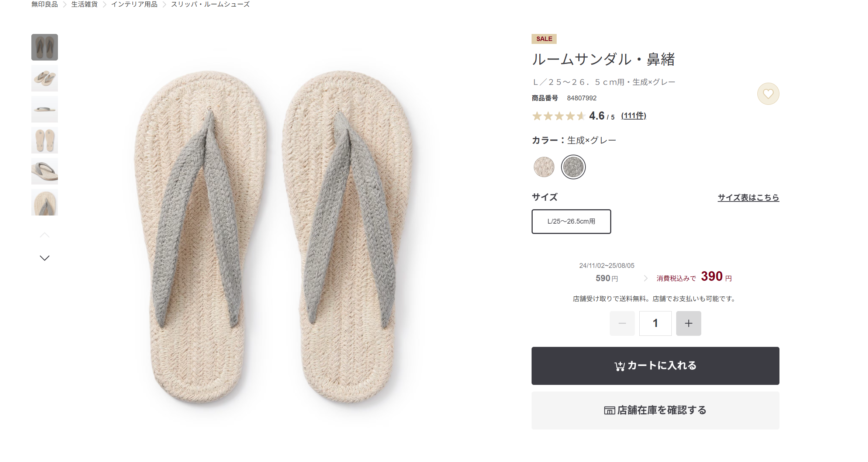Show next thumbnails with down chevron
868x462 pixels.
(x=45, y=258)
